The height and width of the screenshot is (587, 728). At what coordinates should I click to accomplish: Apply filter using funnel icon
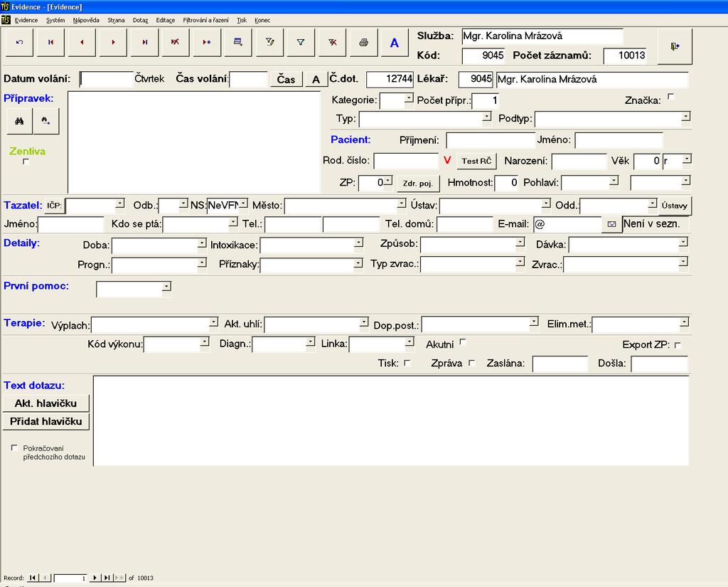[x=301, y=42]
